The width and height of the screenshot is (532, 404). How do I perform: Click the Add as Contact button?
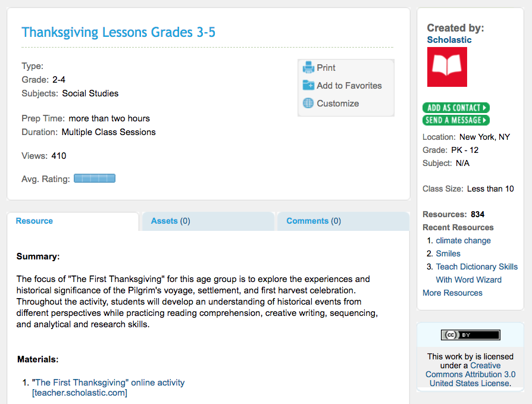[456, 108]
